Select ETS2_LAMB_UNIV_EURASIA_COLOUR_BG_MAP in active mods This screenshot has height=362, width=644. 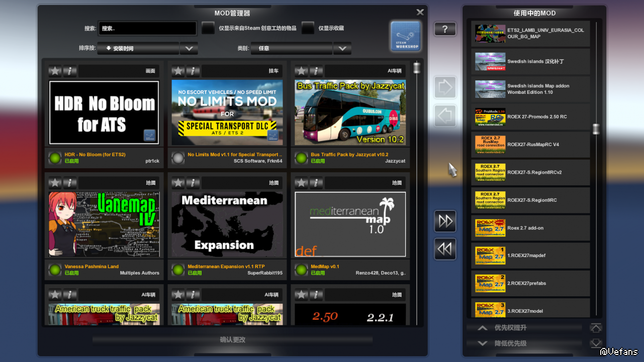pyautogui.click(x=530, y=34)
